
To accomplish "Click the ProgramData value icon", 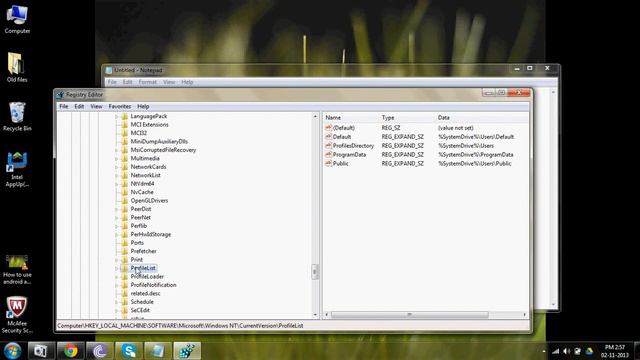I will tap(328, 155).
